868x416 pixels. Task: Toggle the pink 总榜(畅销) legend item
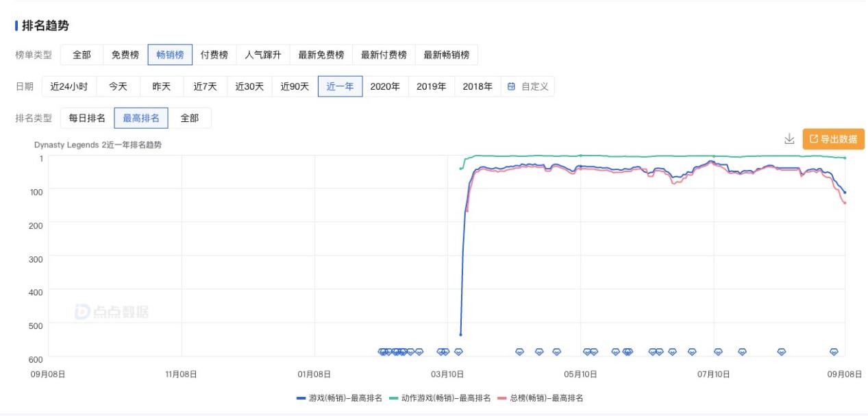(x=540, y=398)
